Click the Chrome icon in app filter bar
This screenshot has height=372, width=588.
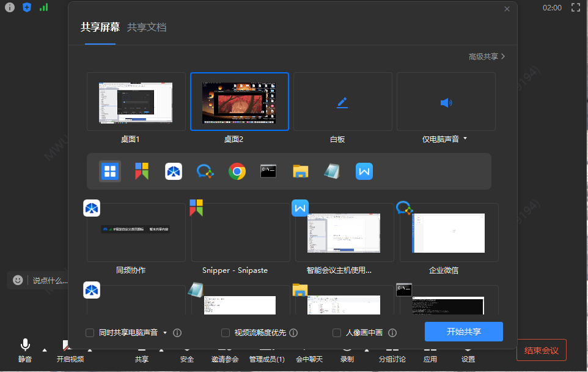(237, 171)
